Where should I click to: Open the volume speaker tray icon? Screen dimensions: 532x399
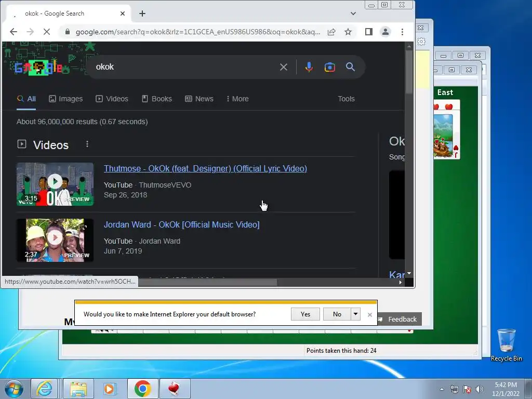pyautogui.click(x=480, y=389)
